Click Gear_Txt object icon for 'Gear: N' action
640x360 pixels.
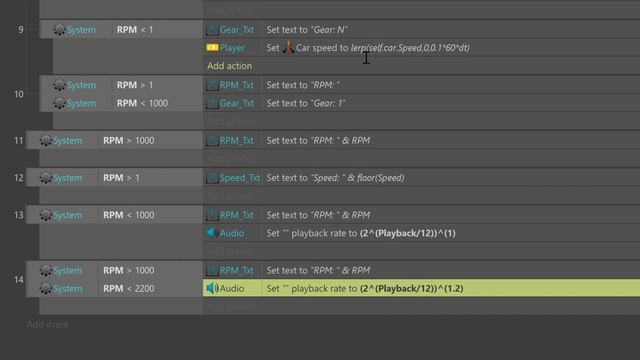[212, 29]
